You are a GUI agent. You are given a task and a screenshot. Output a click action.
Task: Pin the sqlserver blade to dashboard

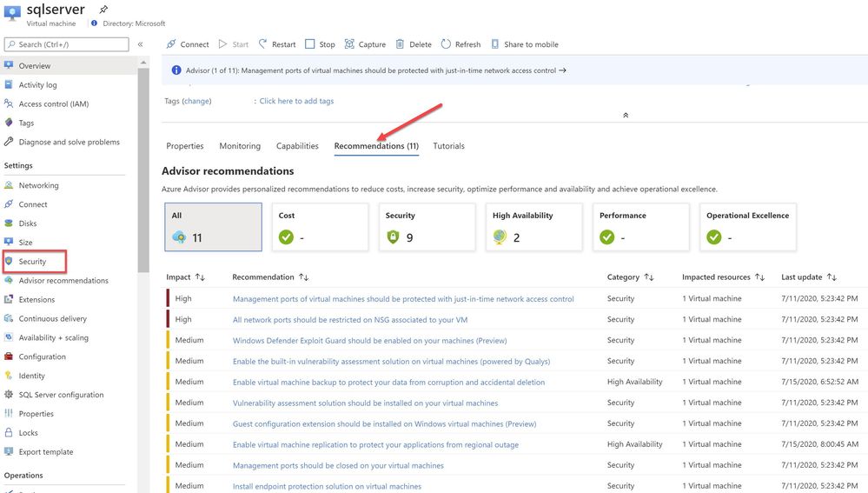[103, 10]
